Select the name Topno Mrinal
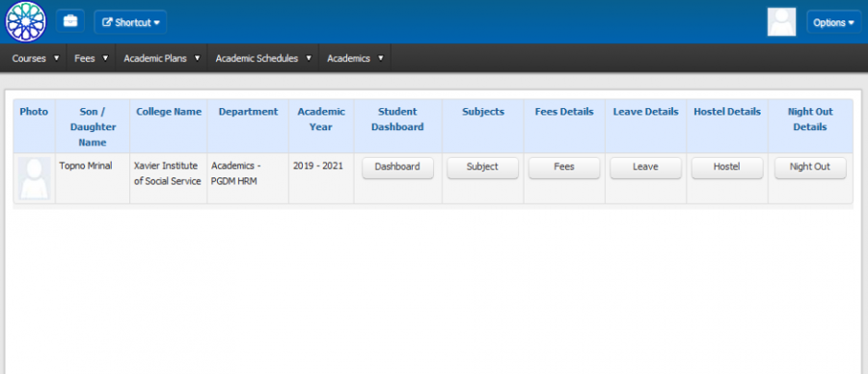Screen dimensions: 868x374 point(86,166)
